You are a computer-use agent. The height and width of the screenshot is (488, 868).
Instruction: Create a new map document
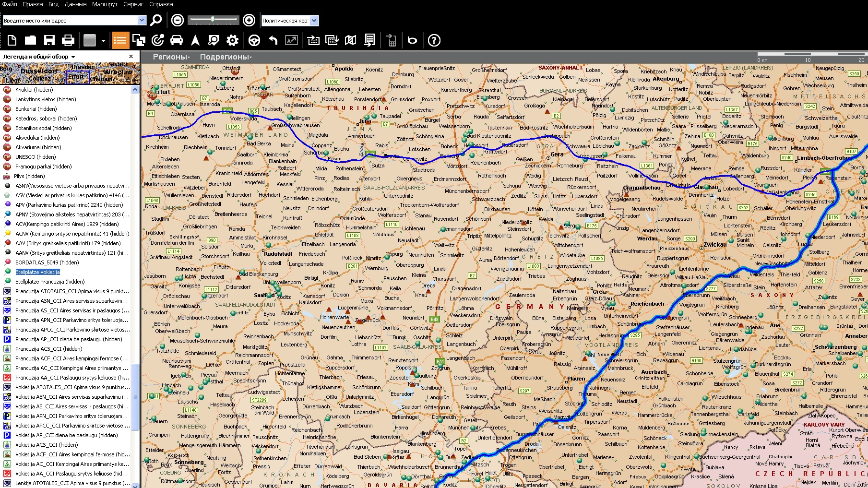(x=12, y=40)
